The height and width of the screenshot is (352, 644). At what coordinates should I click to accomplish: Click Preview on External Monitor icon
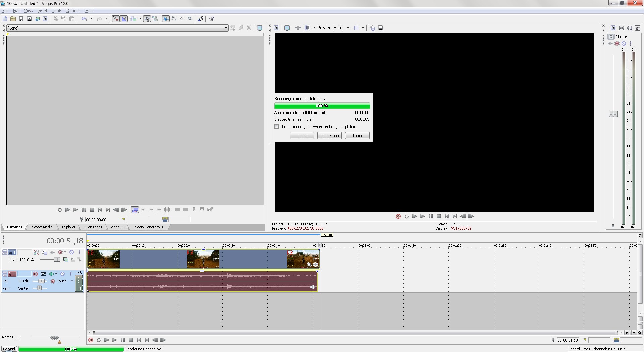[x=287, y=28]
